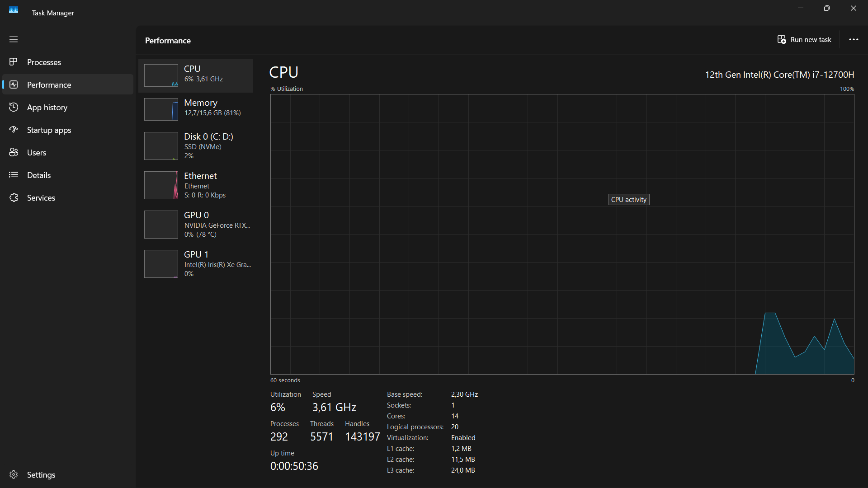This screenshot has width=868, height=488.
Task: Open the three-dots more options menu
Action: point(854,40)
